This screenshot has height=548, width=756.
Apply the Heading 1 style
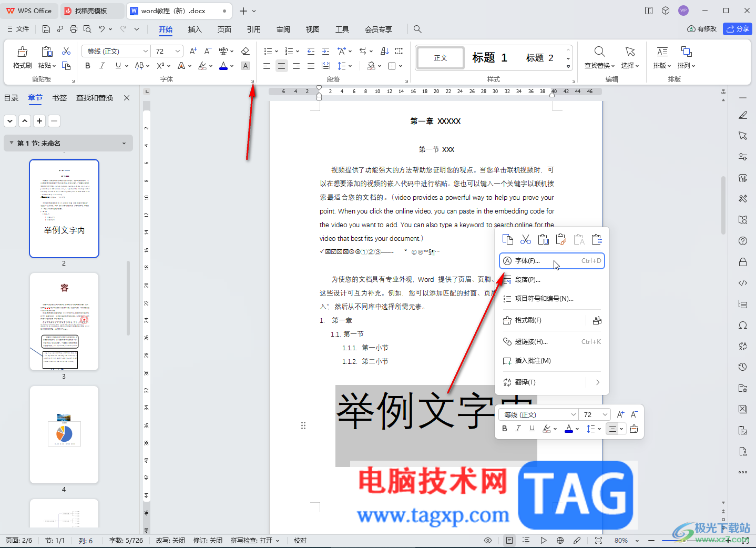point(489,58)
